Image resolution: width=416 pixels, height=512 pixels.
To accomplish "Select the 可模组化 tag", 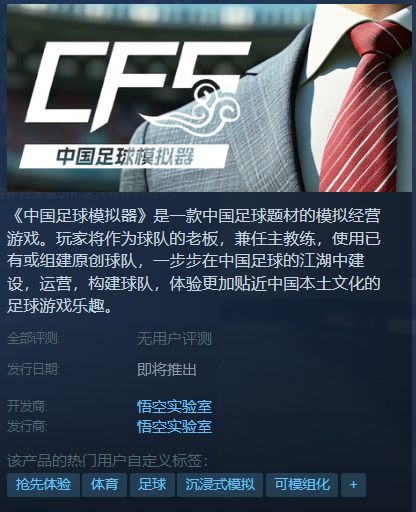I will point(302,484).
